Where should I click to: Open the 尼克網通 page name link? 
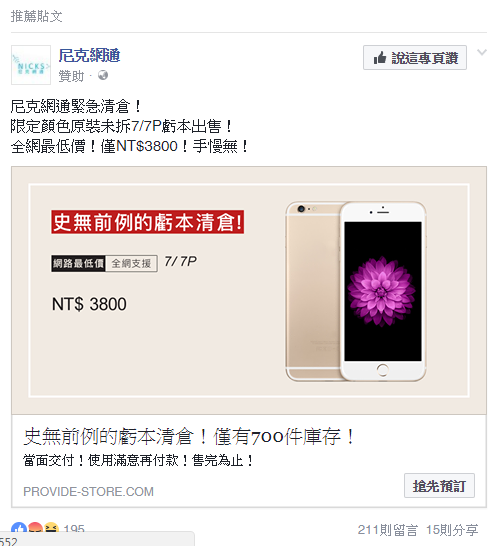(89, 55)
